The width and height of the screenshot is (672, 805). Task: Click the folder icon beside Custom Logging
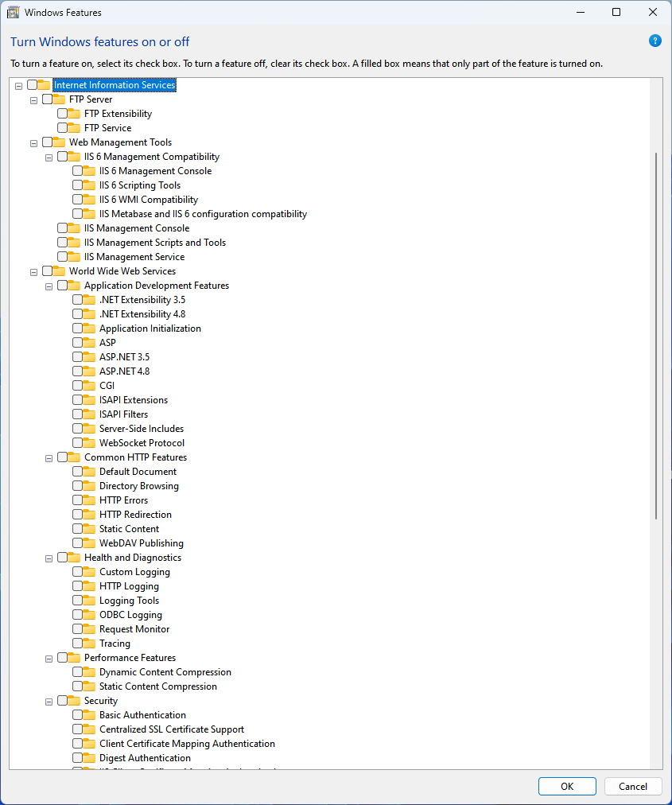(x=89, y=572)
